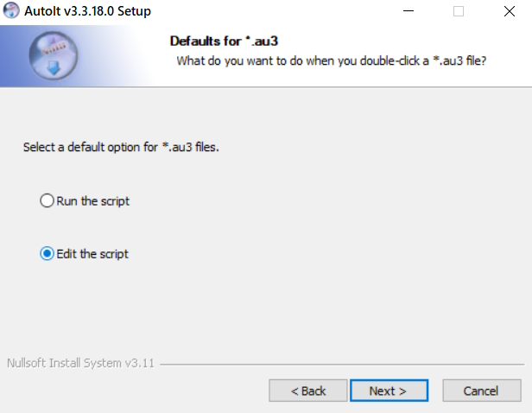This screenshot has height=413, width=532.
Task: Click the AutoIt v3.3.18.0 Setup title text
Action: (88, 11)
